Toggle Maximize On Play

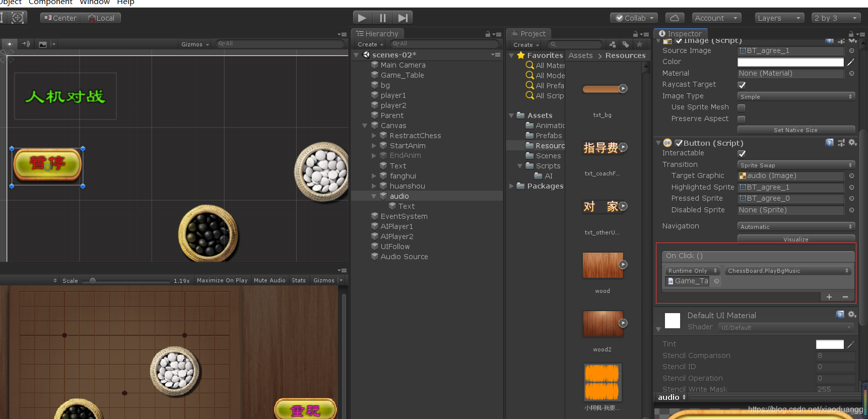[x=222, y=280]
